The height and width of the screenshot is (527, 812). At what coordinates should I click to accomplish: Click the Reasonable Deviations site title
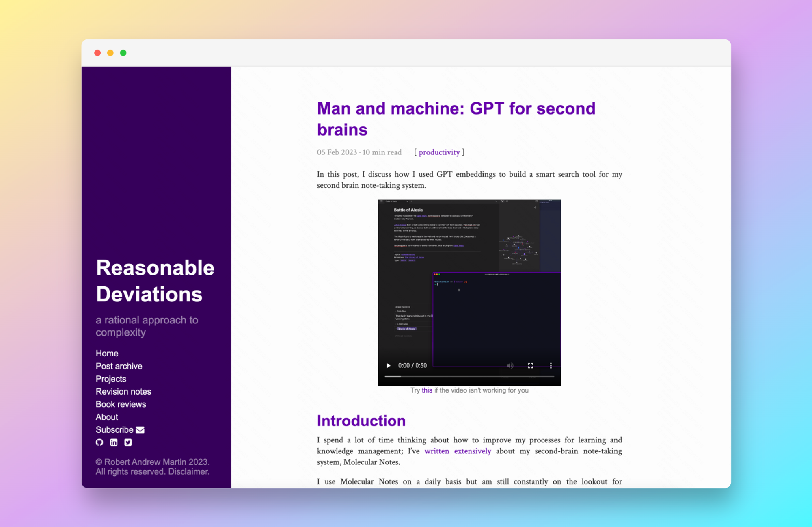pos(155,281)
